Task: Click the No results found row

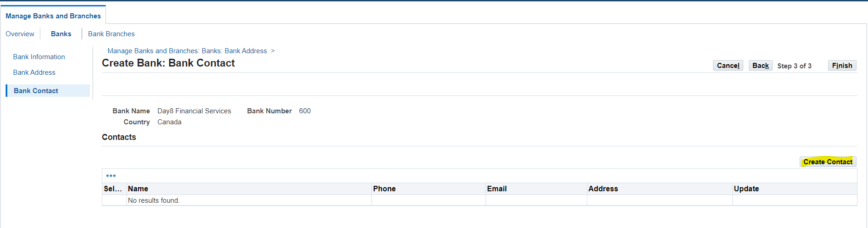Action: [x=480, y=200]
